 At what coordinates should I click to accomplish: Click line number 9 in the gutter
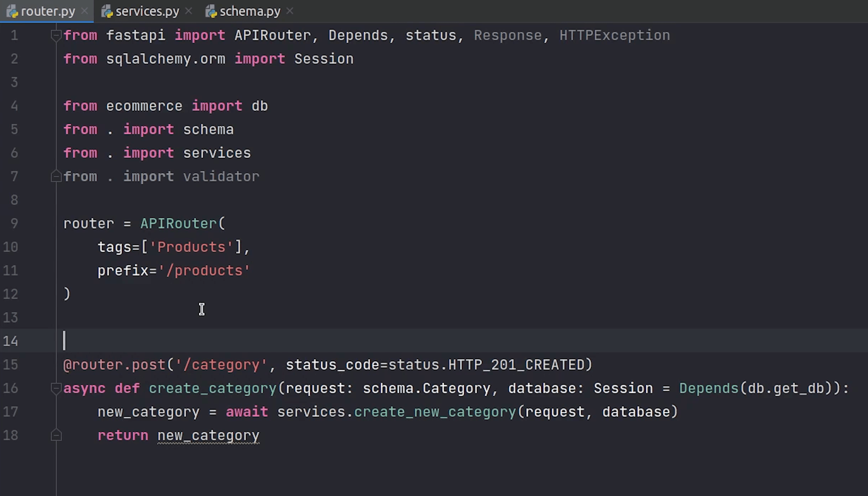pos(14,224)
